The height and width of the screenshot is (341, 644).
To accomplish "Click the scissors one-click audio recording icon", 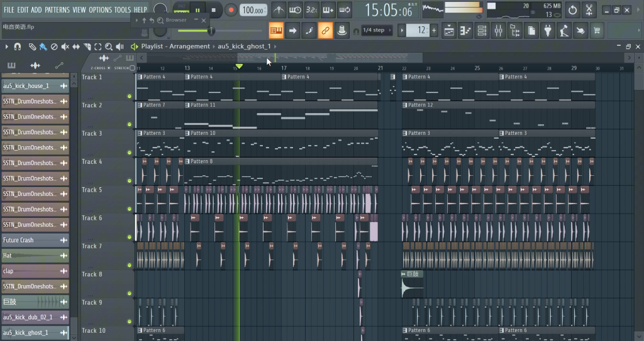I will click(x=589, y=10).
